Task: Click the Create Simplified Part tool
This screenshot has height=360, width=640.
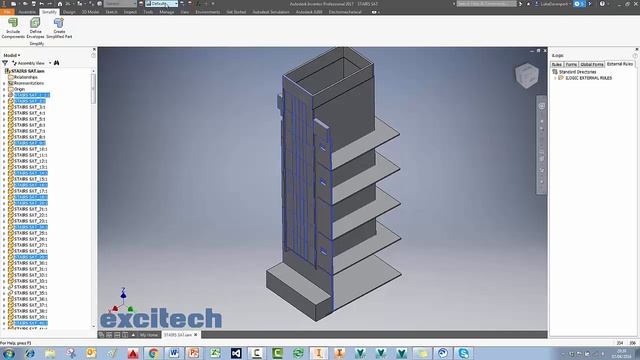Action: pyautogui.click(x=59, y=29)
